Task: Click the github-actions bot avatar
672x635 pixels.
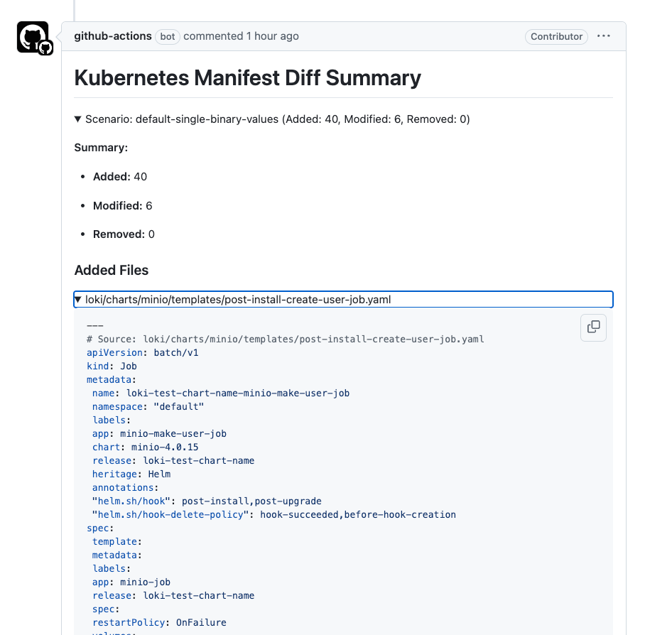Action: [x=31, y=36]
